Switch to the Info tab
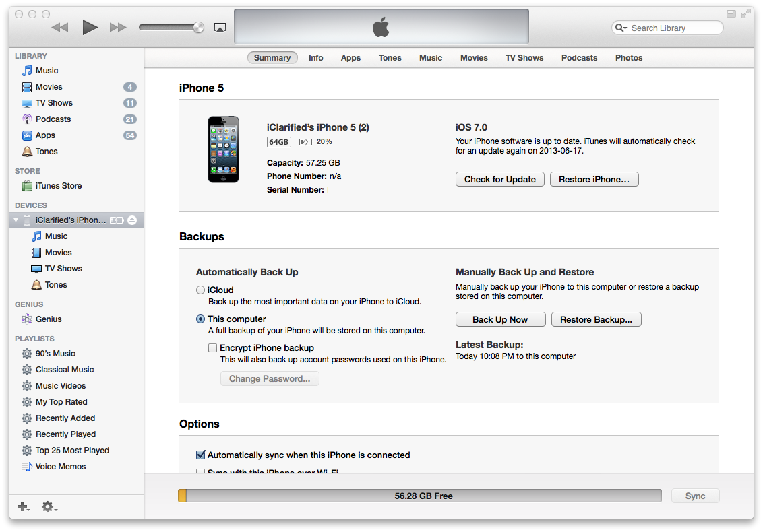The height and width of the screenshot is (532, 763). coord(316,58)
